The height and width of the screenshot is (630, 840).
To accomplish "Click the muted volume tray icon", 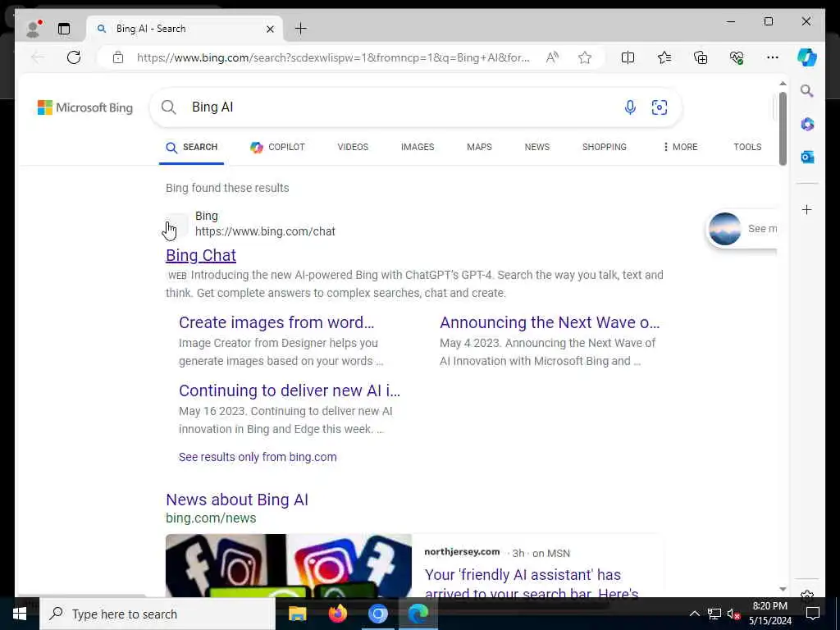I will pyautogui.click(x=733, y=614).
